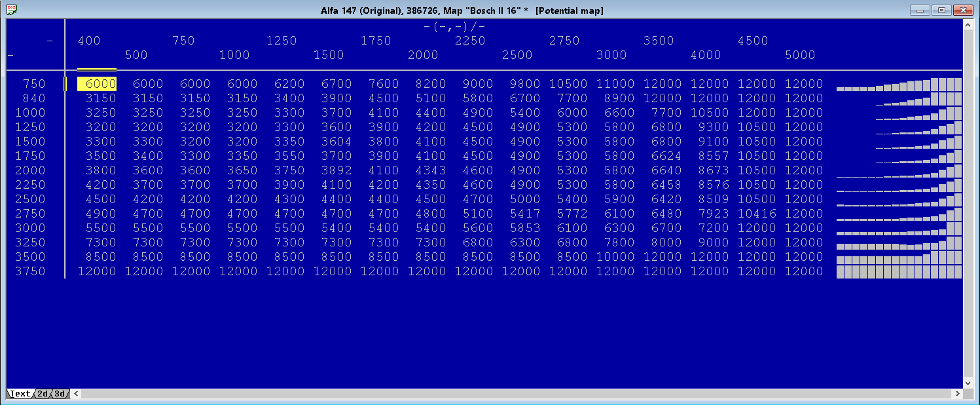Select the highlighted 6000 cell
980x405 pixels.
[97, 84]
